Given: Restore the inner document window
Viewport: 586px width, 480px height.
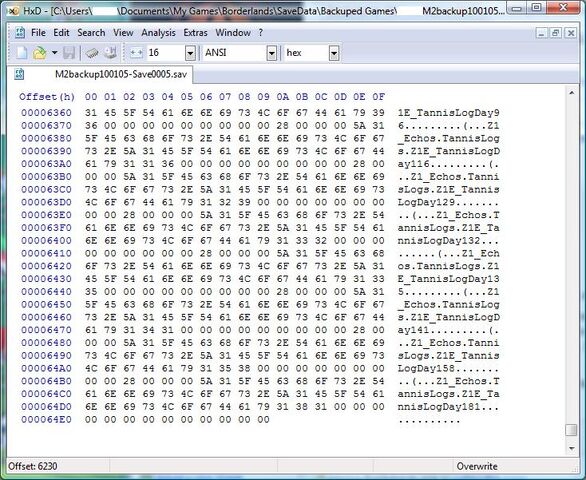Looking at the screenshot, I should [x=556, y=33].
